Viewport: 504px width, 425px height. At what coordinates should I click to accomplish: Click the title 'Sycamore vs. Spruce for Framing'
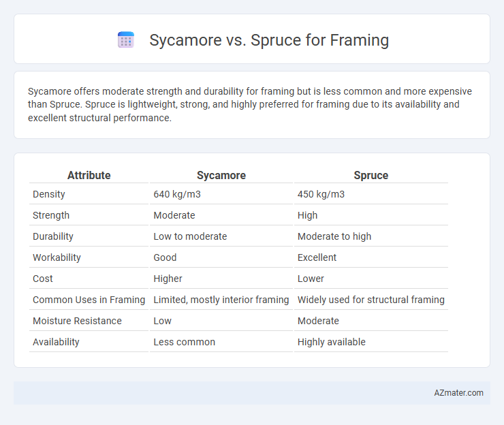tap(269, 40)
